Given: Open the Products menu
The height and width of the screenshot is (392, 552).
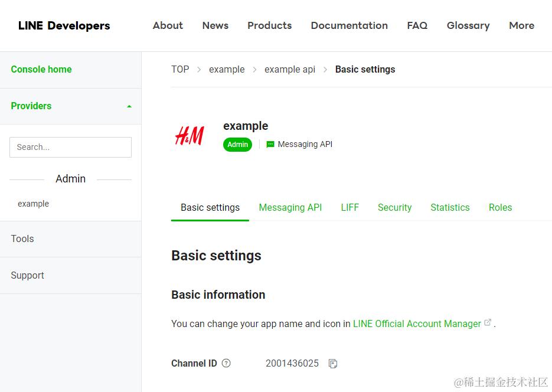Looking at the screenshot, I should [270, 26].
